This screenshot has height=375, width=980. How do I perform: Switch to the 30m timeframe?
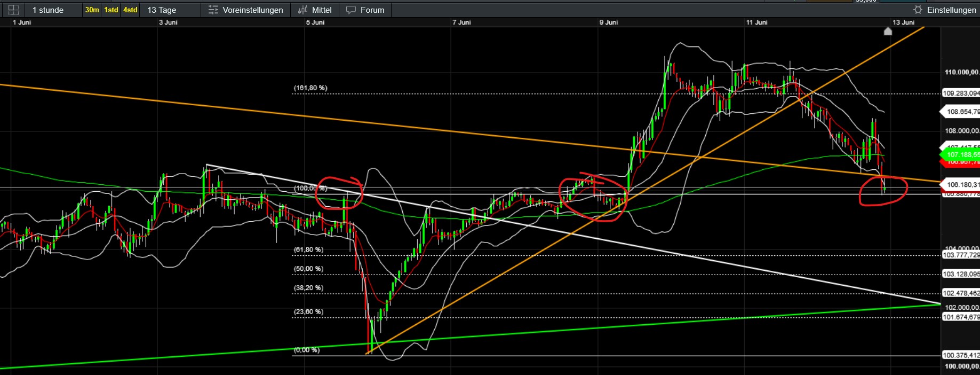(92, 10)
